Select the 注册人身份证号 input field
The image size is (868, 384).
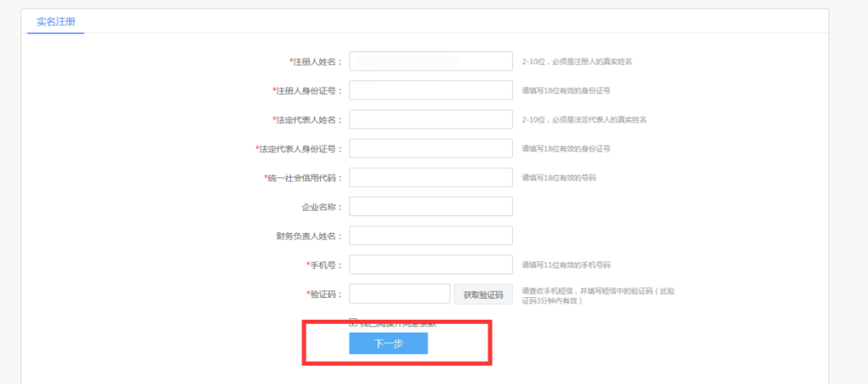coord(431,90)
